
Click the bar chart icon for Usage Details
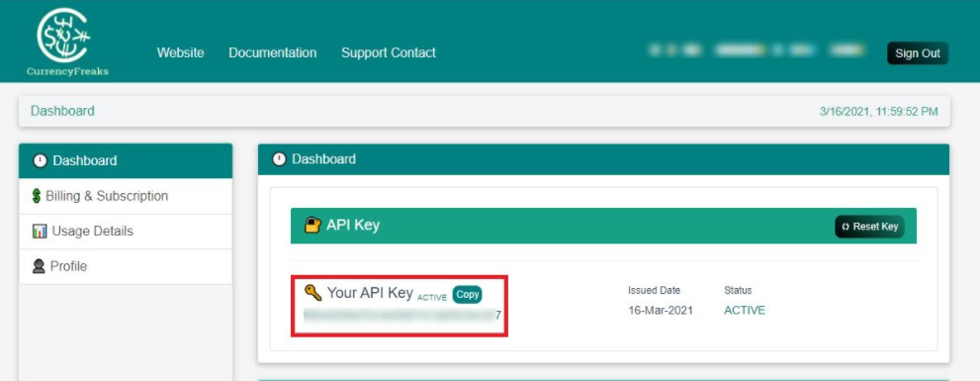click(x=40, y=232)
